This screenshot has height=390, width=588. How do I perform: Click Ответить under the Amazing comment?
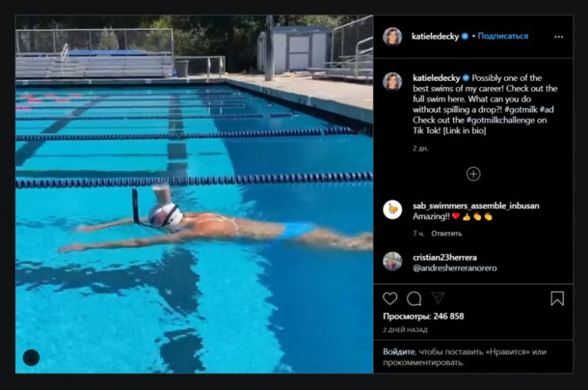(446, 234)
